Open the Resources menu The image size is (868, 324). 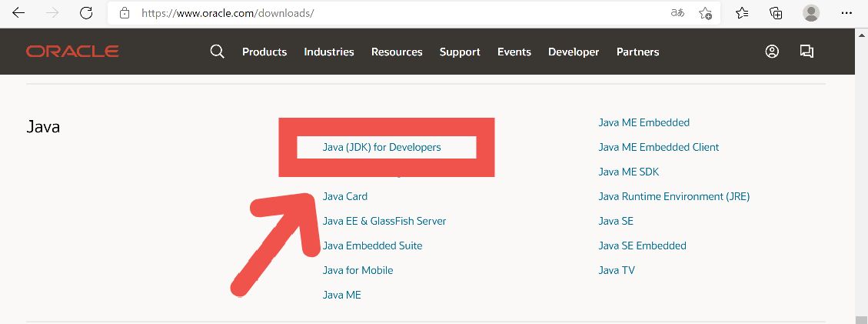tap(397, 52)
